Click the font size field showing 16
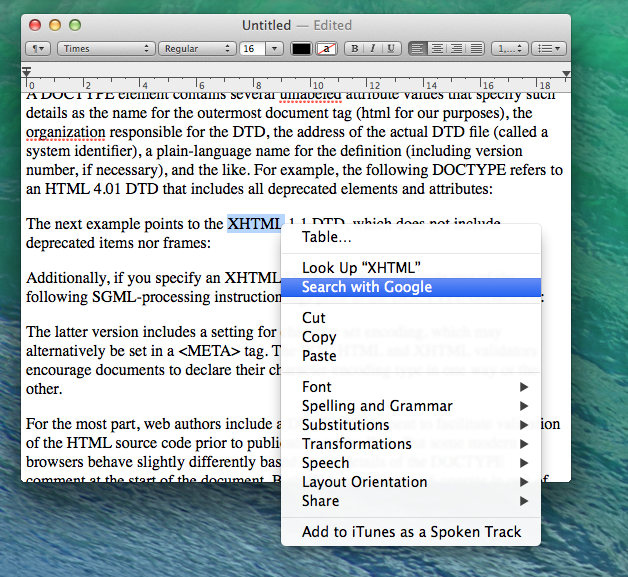This screenshot has width=628, height=577. (252, 48)
